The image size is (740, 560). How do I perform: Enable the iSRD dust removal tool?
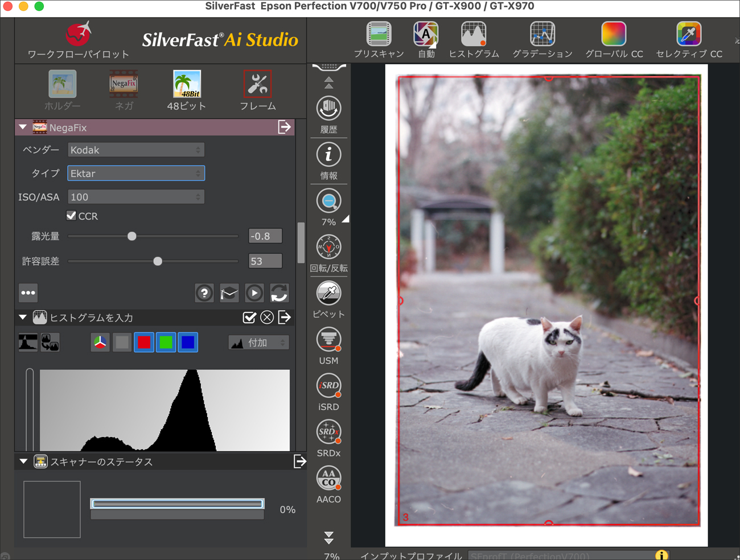tap(328, 386)
